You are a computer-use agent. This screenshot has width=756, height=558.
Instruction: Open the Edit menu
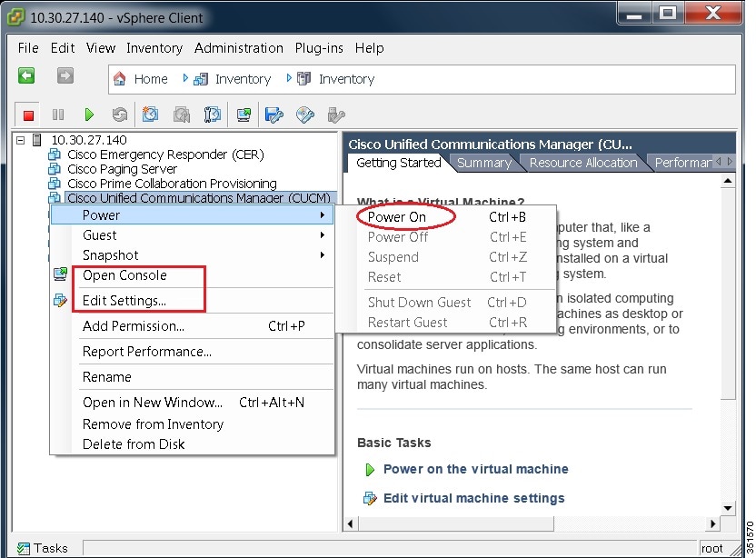click(x=63, y=48)
